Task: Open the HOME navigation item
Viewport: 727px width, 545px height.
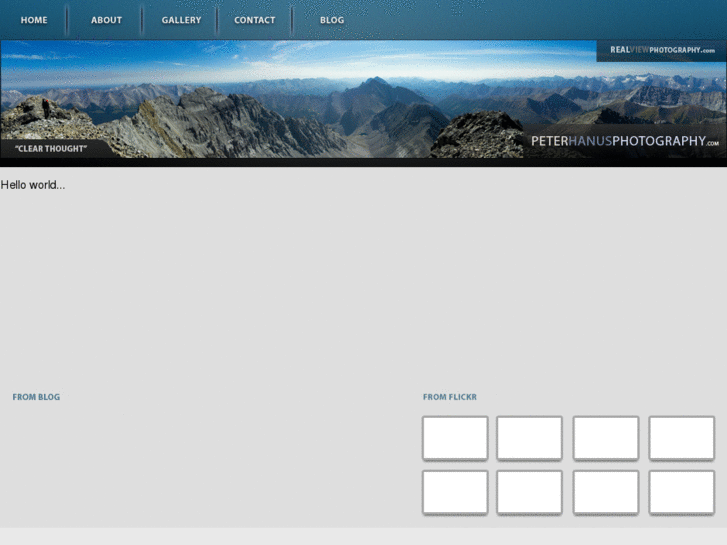Action: pos(34,20)
